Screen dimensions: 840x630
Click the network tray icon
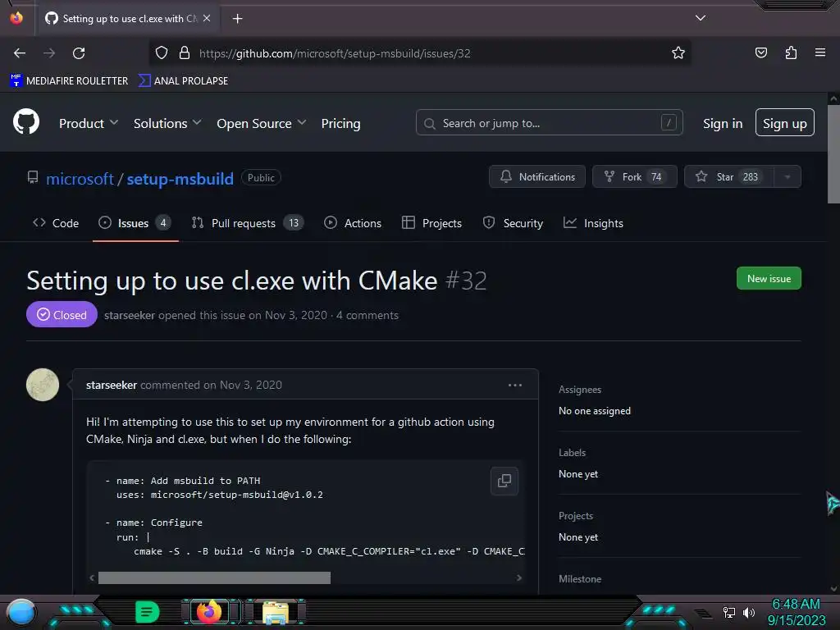coord(728,612)
